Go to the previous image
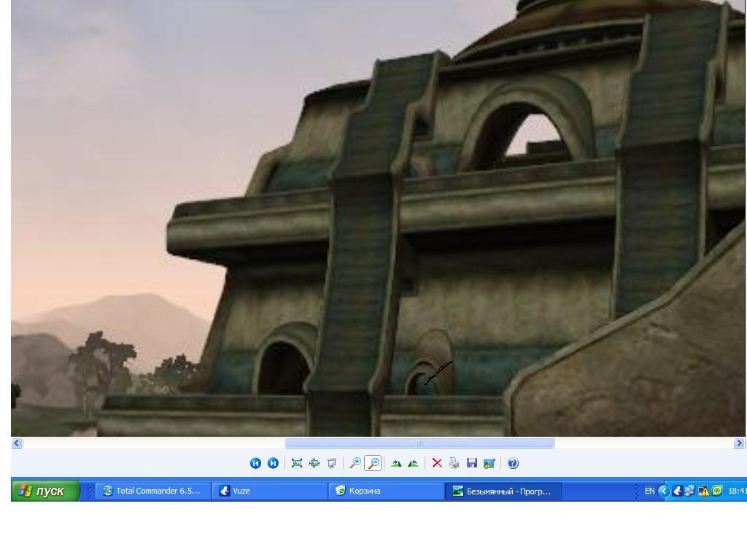The height and width of the screenshot is (560, 747). click(x=255, y=463)
